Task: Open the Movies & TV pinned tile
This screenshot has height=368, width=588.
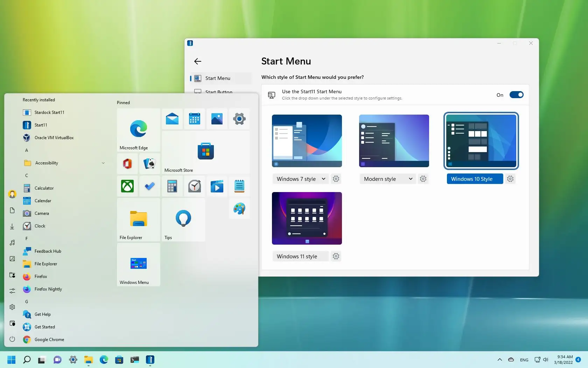Action: coord(217,186)
